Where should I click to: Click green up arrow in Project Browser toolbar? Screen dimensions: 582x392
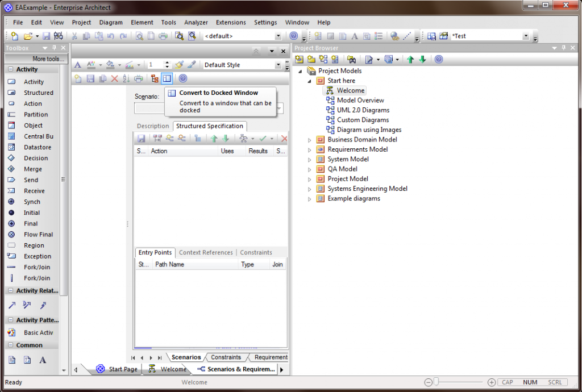(x=410, y=59)
